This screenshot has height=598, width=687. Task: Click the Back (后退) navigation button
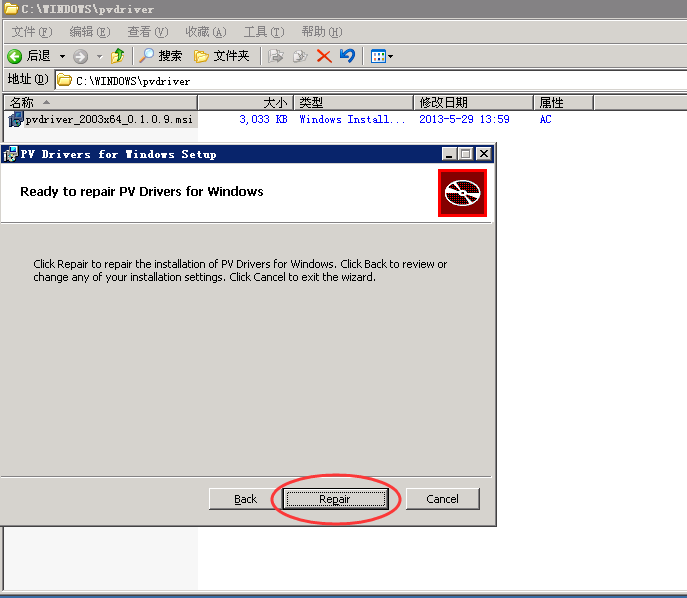28,56
